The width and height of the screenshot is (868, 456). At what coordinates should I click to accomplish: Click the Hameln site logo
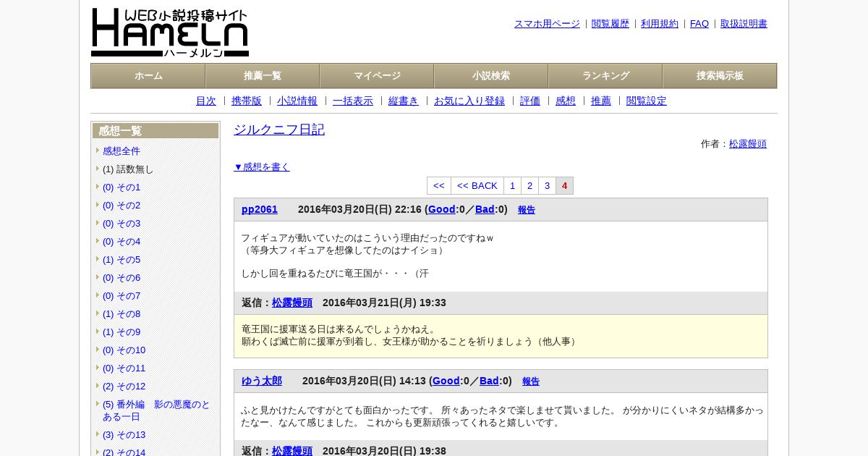pos(170,33)
